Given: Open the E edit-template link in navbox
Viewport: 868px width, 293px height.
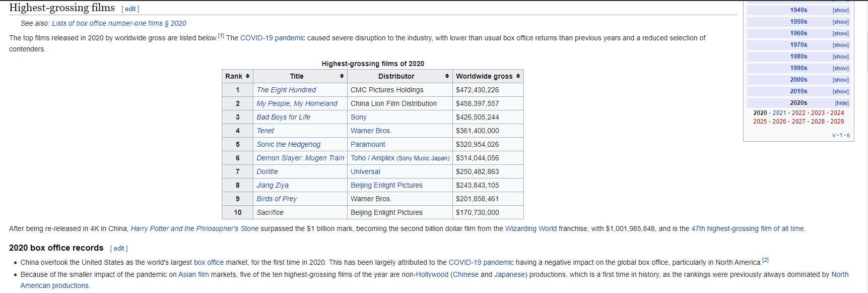Looking at the screenshot, I should [848, 136].
